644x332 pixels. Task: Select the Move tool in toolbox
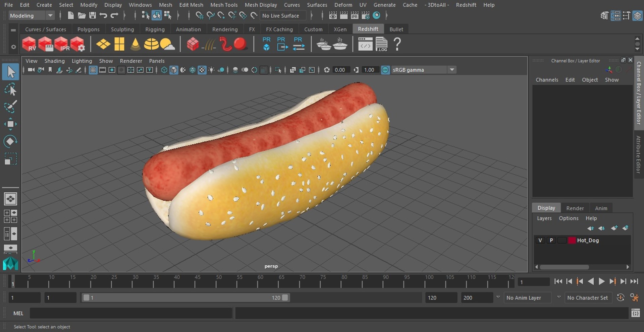pos(10,124)
